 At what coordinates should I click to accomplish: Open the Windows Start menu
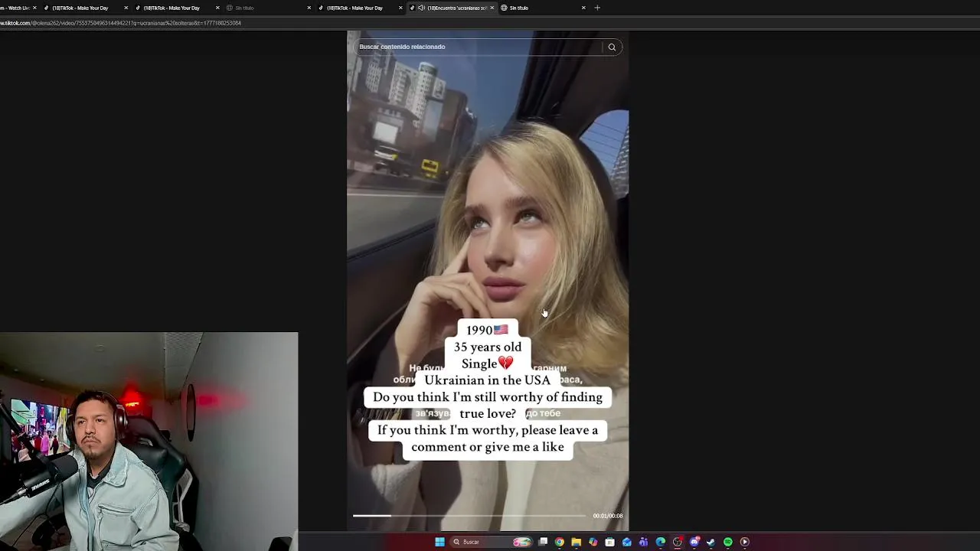tap(439, 542)
